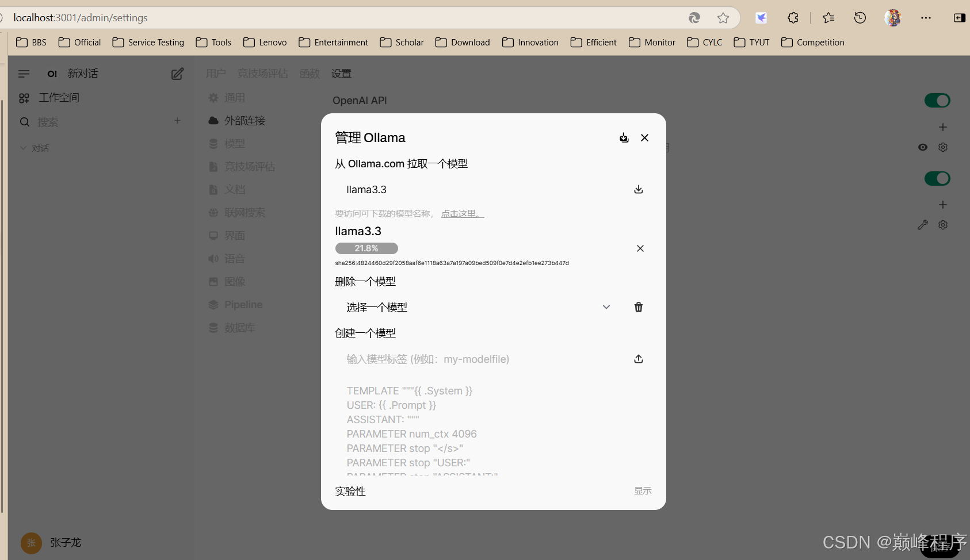Click 显示 next to 实验性

[643, 490]
